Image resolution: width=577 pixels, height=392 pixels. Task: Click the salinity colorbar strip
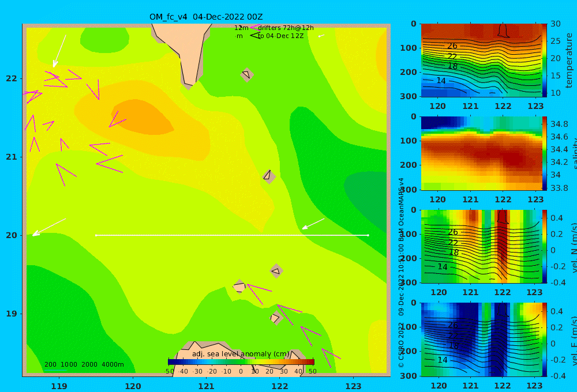[x=545, y=153]
